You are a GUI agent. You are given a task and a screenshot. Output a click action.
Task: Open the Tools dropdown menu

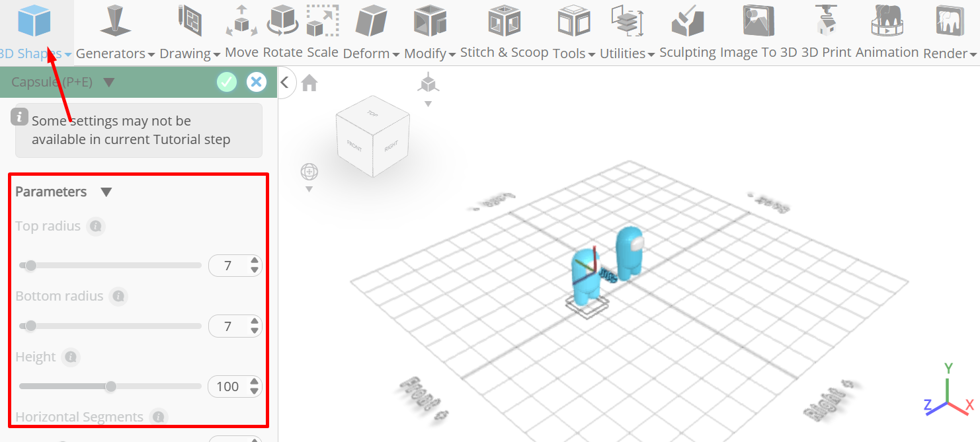[x=591, y=54]
